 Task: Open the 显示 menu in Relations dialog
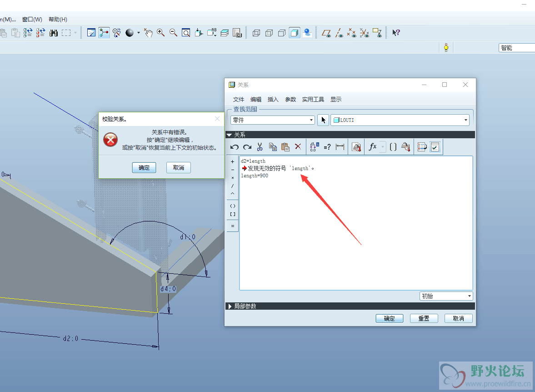click(x=336, y=100)
